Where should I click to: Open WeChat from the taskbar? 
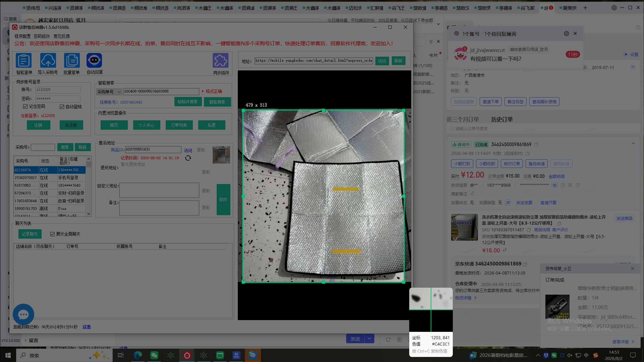pos(154,355)
